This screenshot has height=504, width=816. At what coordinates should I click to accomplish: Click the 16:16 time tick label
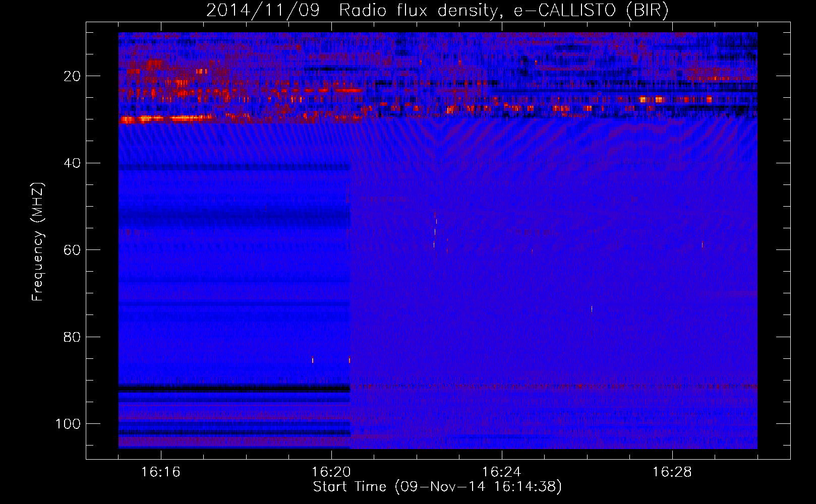(161, 472)
